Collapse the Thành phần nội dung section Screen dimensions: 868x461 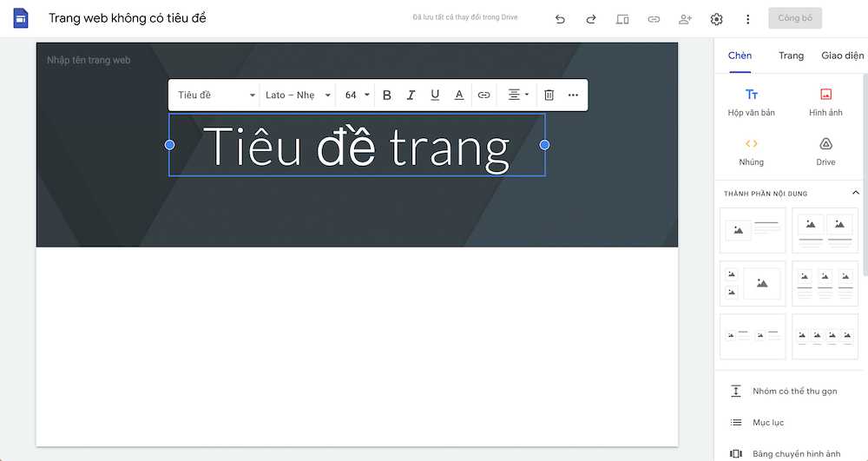pyautogui.click(x=855, y=193)
